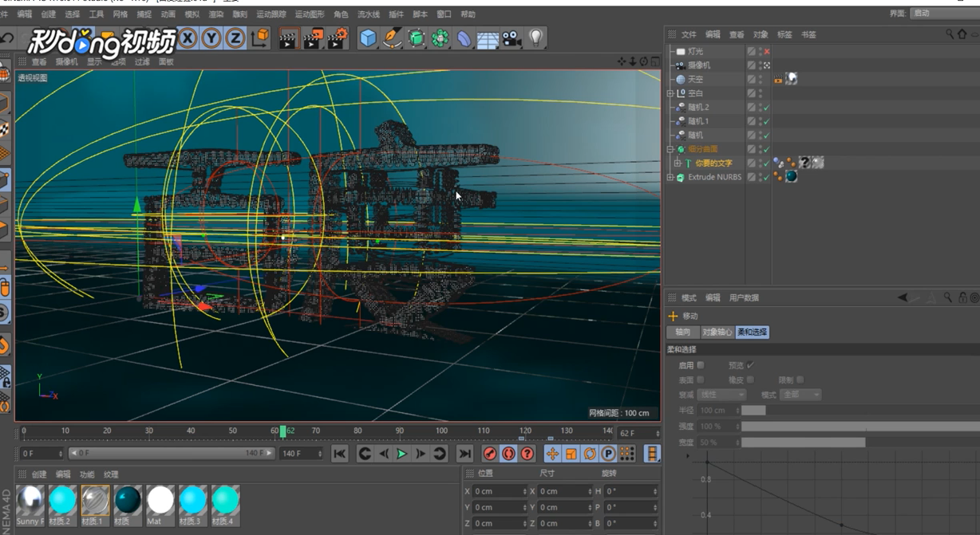The image size is (980, 535).
Task: Click the cube primitive icon in toolbar
Action: click(367, 38)
